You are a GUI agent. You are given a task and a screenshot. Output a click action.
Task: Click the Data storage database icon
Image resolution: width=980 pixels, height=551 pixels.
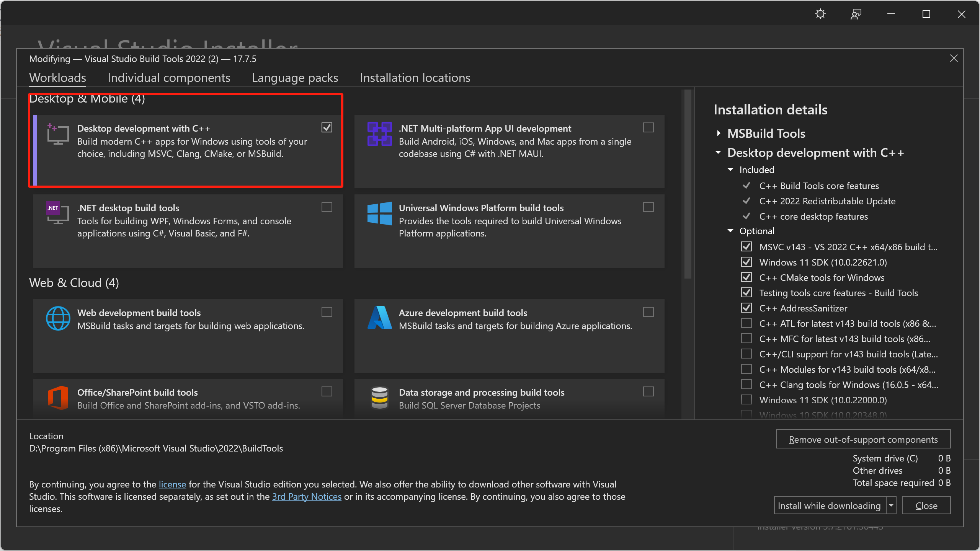pyautogui.click(x=379, y=398)
